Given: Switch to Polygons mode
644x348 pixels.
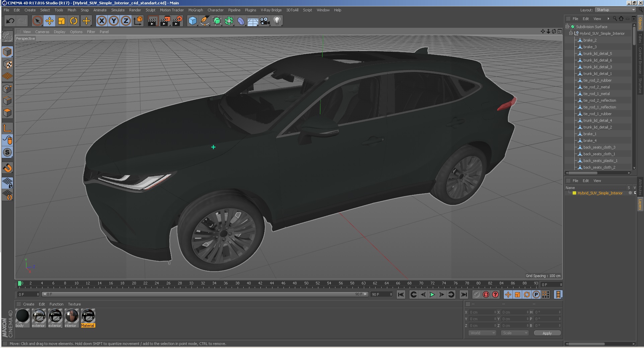Looking at the screenshot, I should tap(7, 113).
